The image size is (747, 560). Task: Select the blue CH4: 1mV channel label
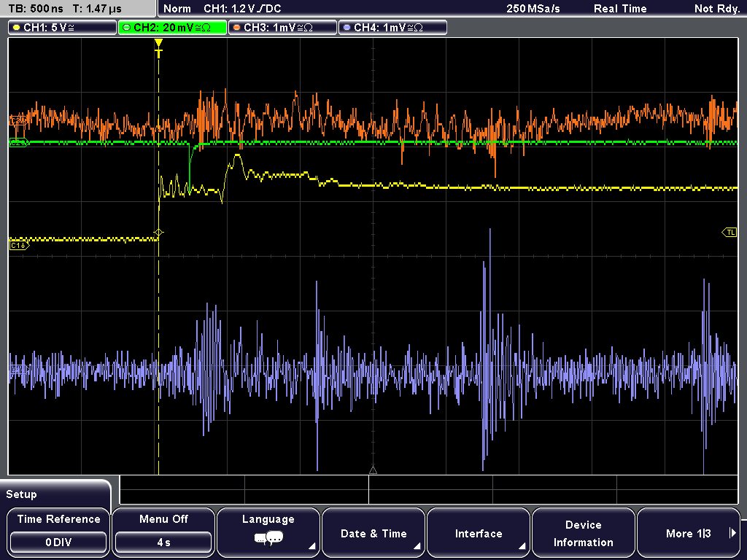[392, 28]
